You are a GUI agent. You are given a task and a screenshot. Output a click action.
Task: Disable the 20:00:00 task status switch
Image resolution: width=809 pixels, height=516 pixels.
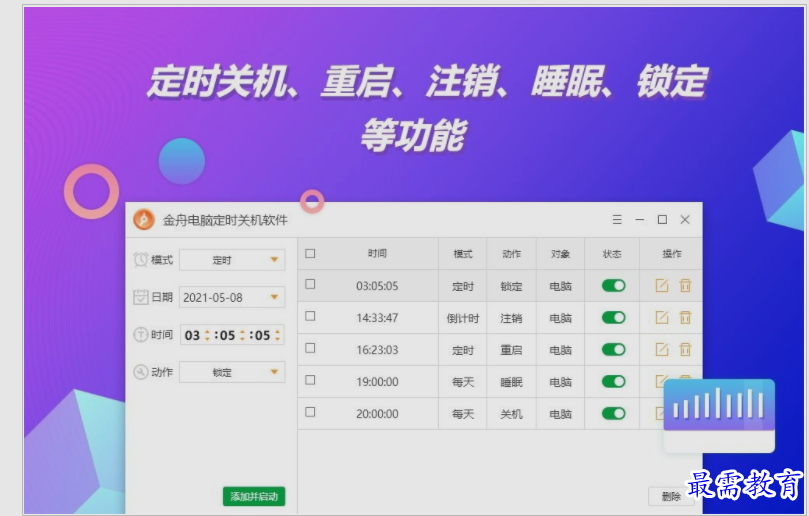click(613, 413)
